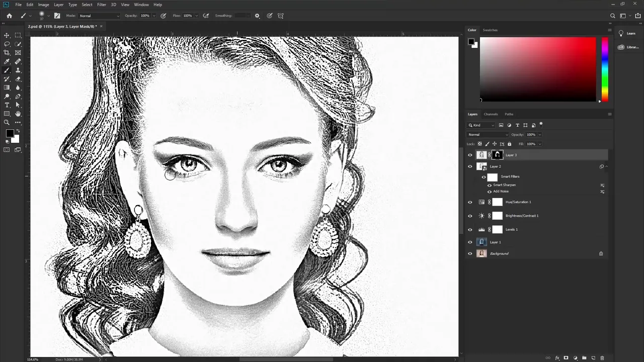The width and height of the screenshot is (644, 362).
Task: Select the Spot Healing Brush tool
Action: pyautogui.click(x=18, y=61)
